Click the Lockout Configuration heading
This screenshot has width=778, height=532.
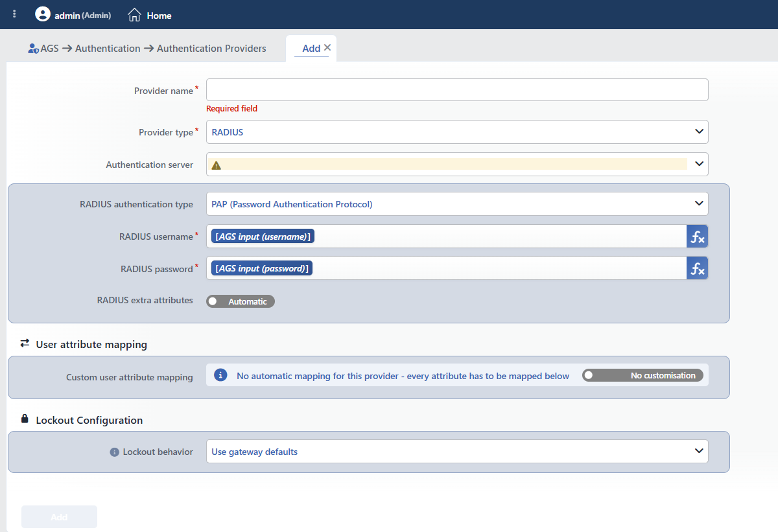coord(89,420)
